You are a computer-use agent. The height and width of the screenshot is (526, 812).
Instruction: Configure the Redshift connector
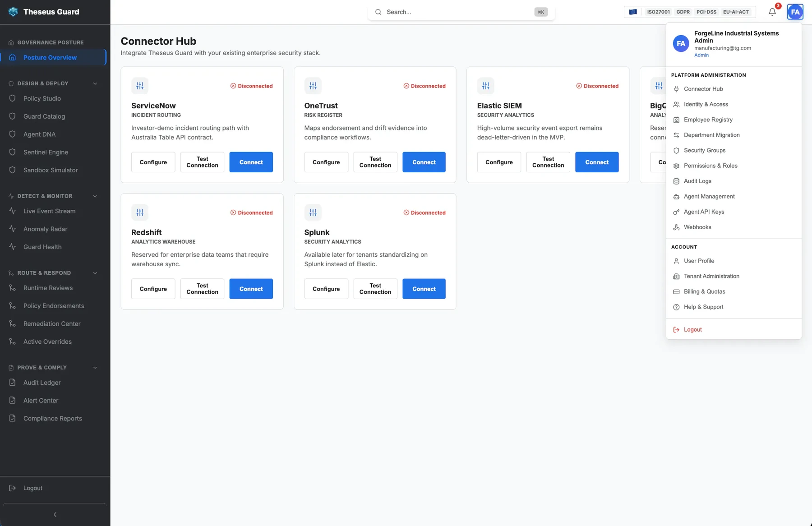click(x=153, y=289)
